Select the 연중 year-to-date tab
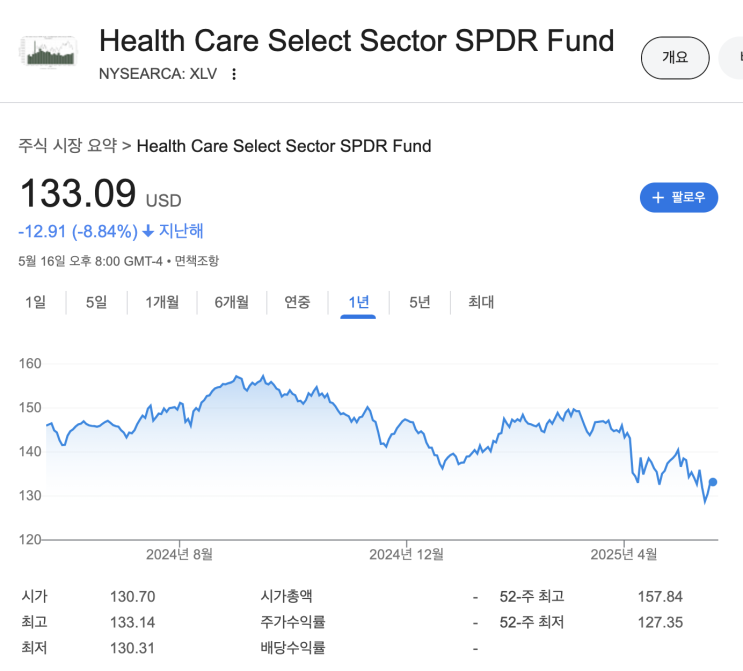743x671 pixels. [x=297, y=302]
